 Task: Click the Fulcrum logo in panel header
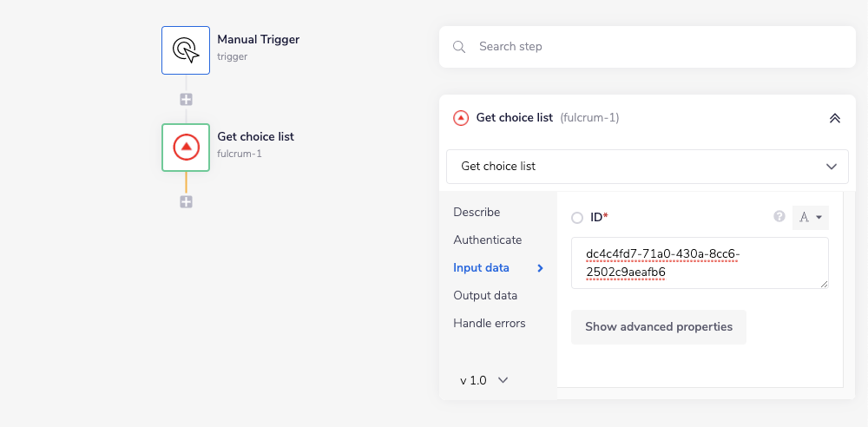(461, 118)
